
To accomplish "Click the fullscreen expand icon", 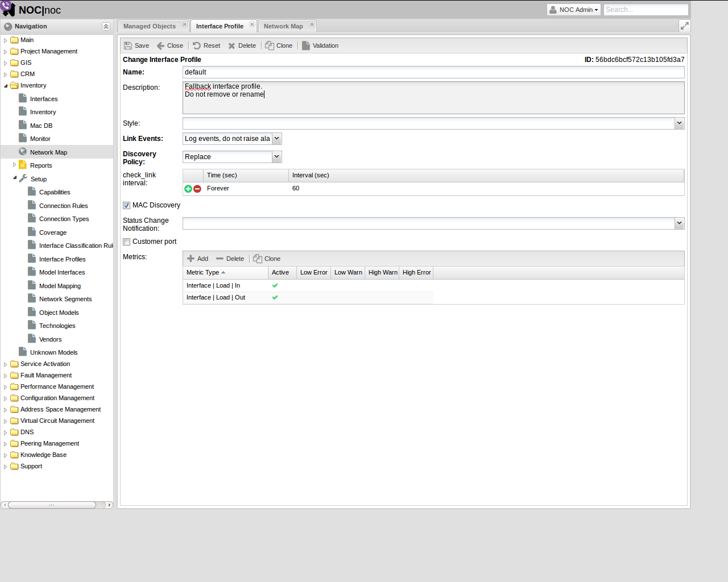I will pos(685,26).
